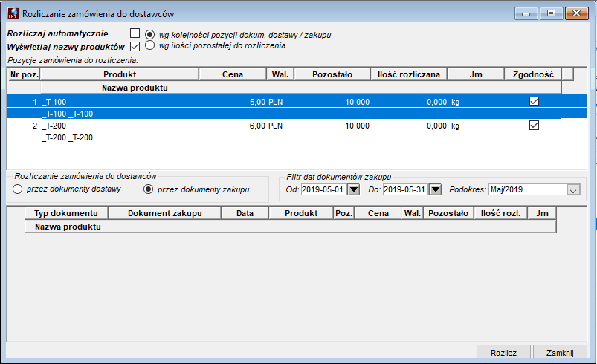
Task: Select wg ilości pozostałej do rozliczenia option
Action: [149, 45]
